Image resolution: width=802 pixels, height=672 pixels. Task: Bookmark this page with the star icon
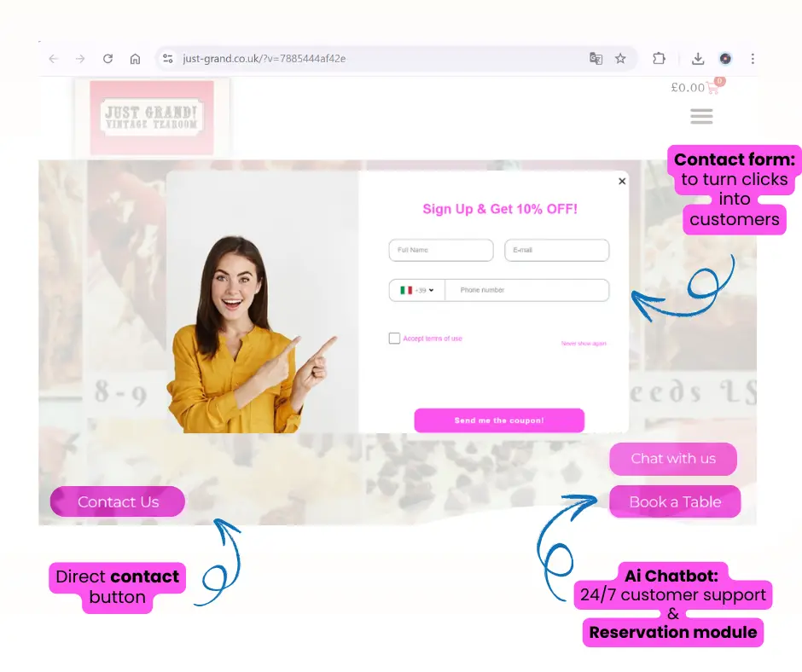pos(620,59)
